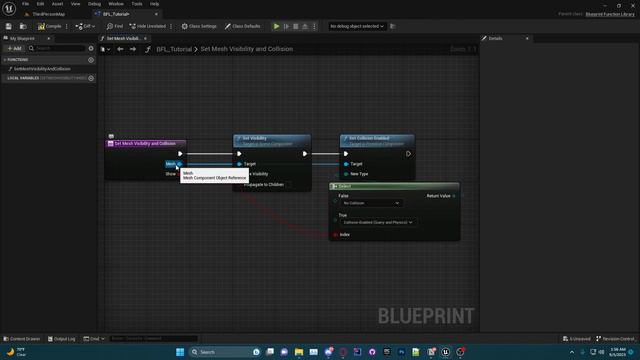This screenshot has width=640, height=360.
Task: Click the Add button in My Blueprint
Action: point(14,48)
